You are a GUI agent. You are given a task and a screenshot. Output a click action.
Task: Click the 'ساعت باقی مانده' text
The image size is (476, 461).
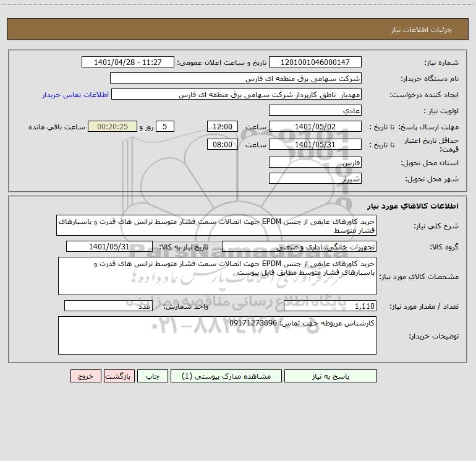point(57,127)
